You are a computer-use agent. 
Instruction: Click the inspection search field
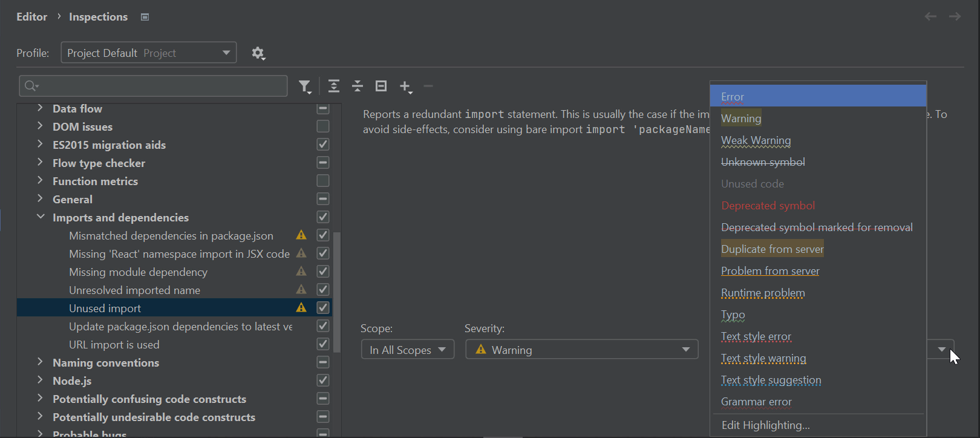154,86
